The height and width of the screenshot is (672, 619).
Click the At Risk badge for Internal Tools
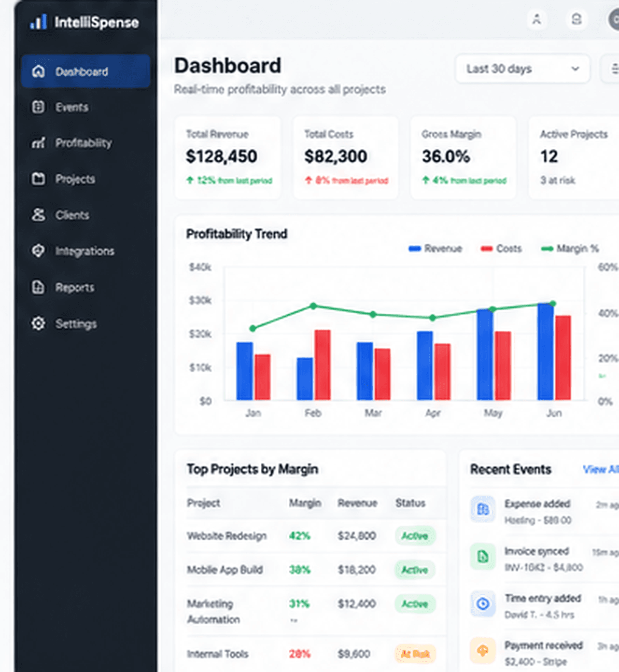tap(415, 654)
